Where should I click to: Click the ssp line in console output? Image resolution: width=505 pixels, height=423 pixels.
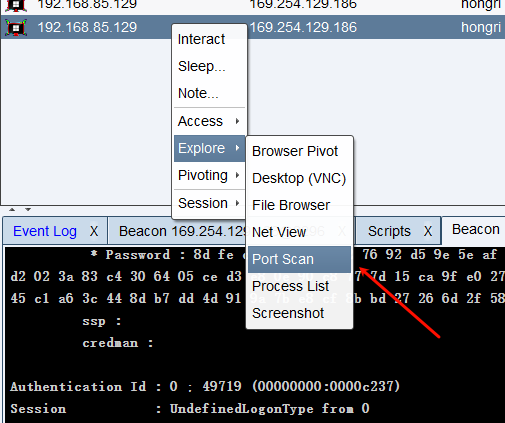[102, 321]
